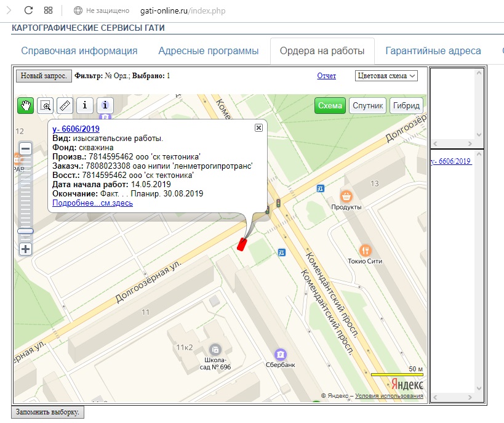
Task: Open the Цветовая схема dropdown
Action: [x=386, y=76]
